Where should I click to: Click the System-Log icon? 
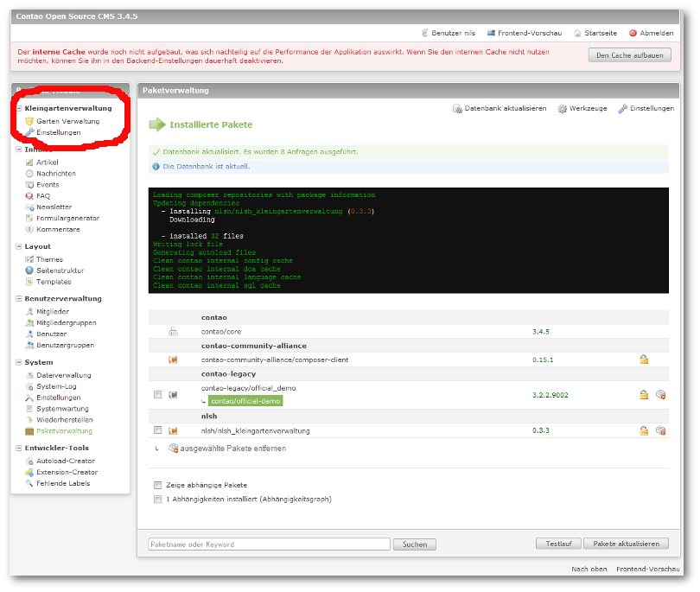(29, 386)
